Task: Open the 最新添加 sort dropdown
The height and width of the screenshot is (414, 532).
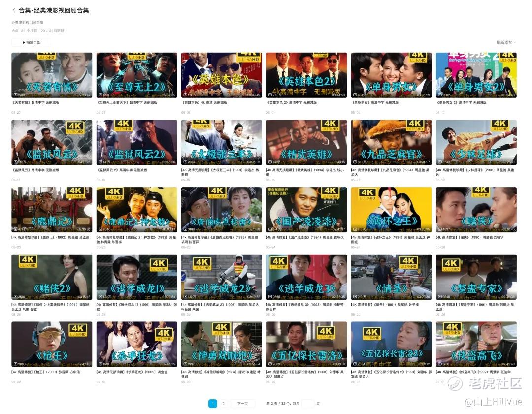Action: 506,42
